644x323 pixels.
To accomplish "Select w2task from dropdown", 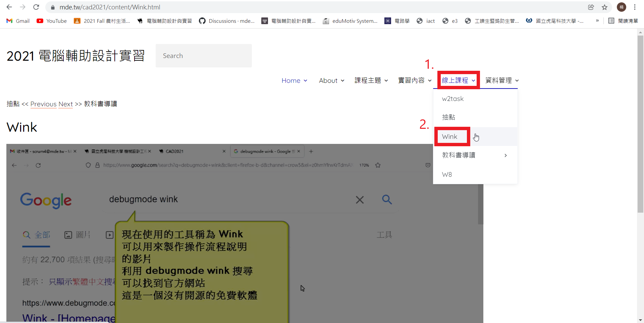I will click(475, 99).
